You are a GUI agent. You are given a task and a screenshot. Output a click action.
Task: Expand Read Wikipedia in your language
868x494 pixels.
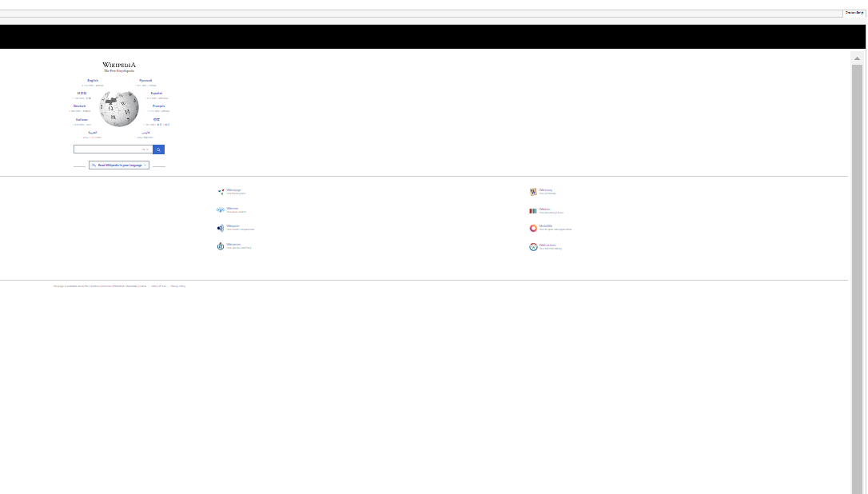point(119,165)
